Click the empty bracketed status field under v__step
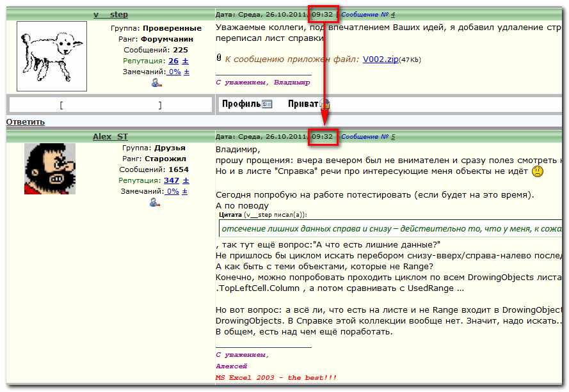Viewport: 569px width, 392px height. pos(111,105)
